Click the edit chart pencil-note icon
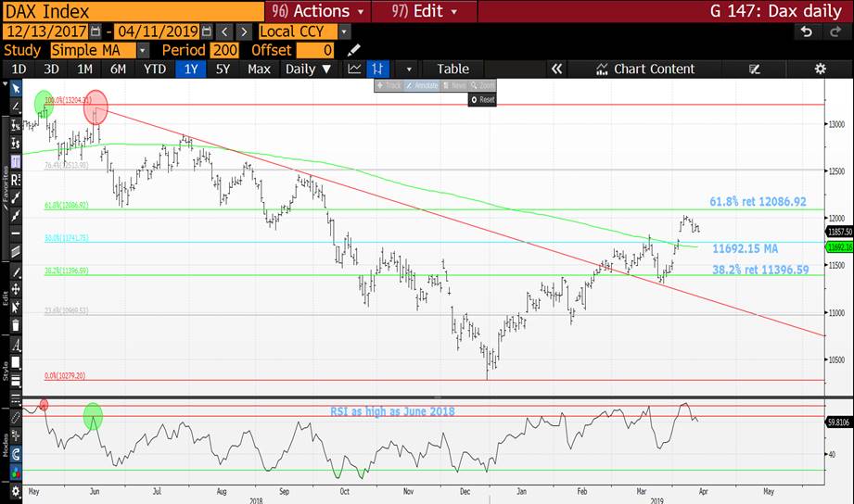 755,69
